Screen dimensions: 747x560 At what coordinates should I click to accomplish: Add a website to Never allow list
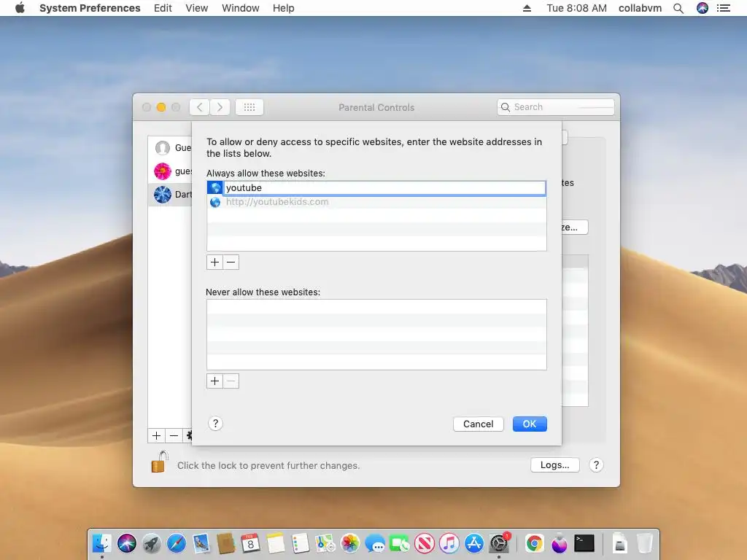(214, 381)
